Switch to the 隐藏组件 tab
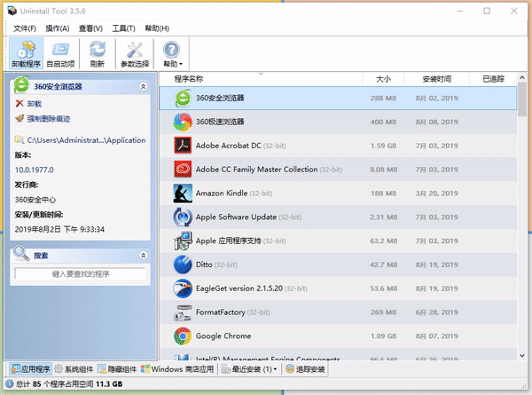Viewport: 532px width, 395px height. [117, 369]
